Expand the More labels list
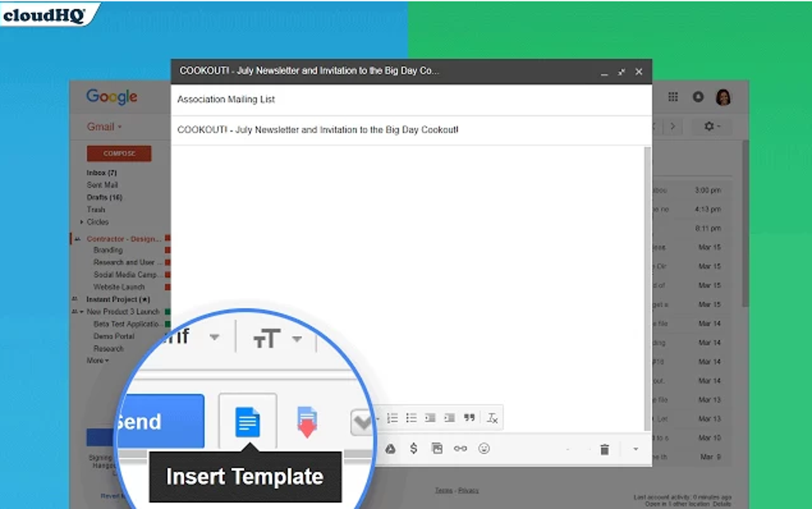The height and width of the screenshot is (509, 812). 97,360
